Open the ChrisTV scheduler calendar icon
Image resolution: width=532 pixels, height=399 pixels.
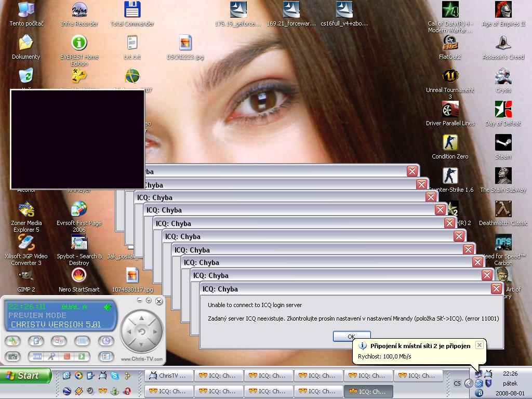coord(59,341)
